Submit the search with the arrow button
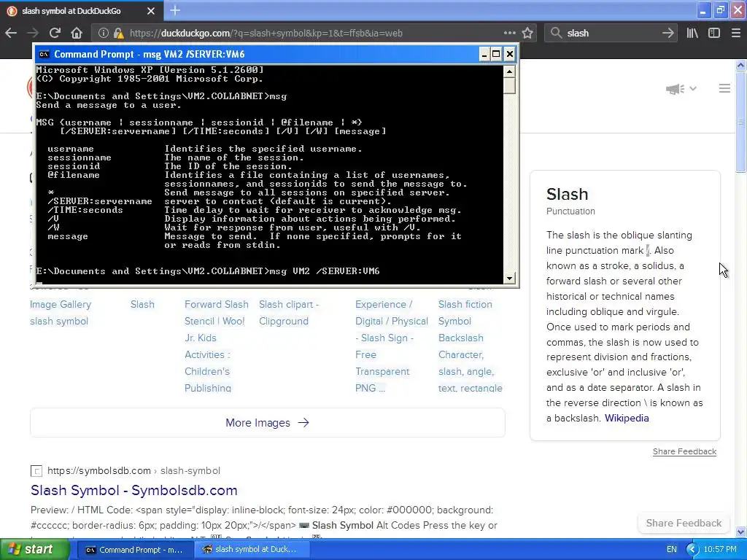Image resolution: width=747 pixels, height=560 pixels. coord(668,33)
